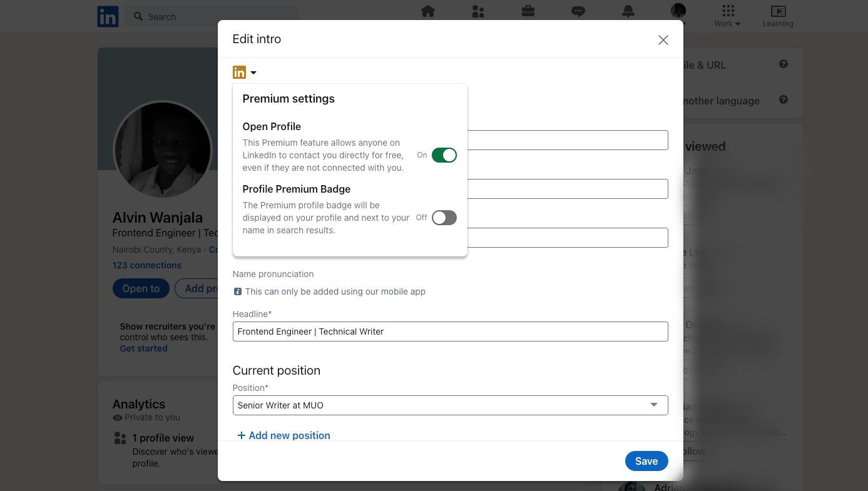
Task: Open the Work apps grid dropdown
Action: (x=728, y=16)
